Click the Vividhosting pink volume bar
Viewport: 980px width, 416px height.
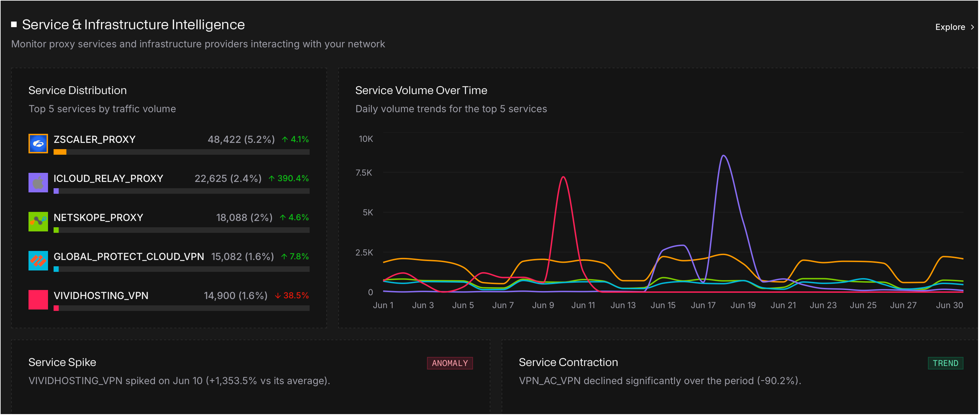pos(56,308)
